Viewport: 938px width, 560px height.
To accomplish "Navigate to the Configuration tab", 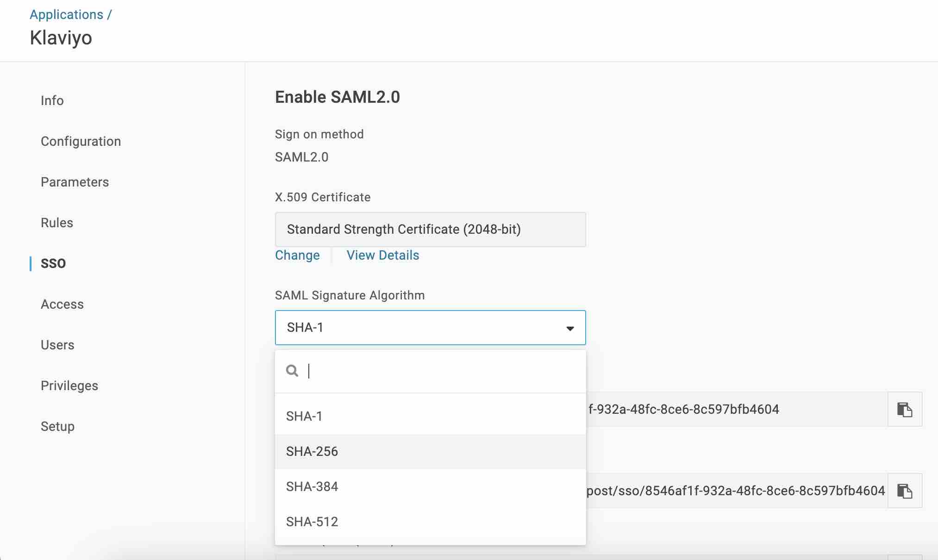I will [81, 141].
